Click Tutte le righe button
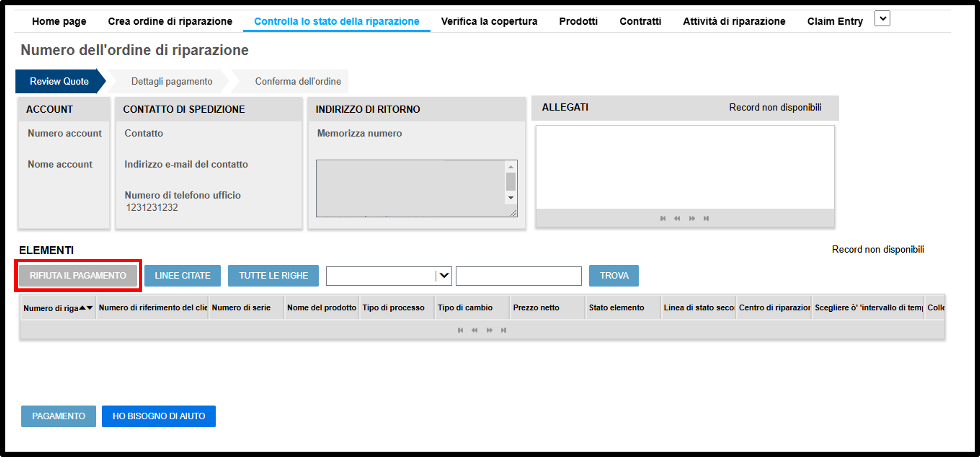The width and height of the screenshot is (980, 457). pos(273,275)
